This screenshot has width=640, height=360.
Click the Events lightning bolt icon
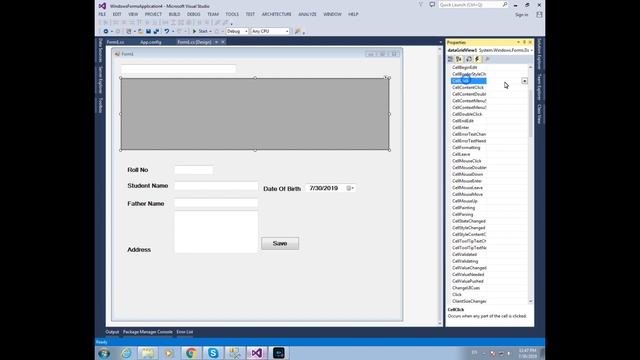[x=477, y=59]
